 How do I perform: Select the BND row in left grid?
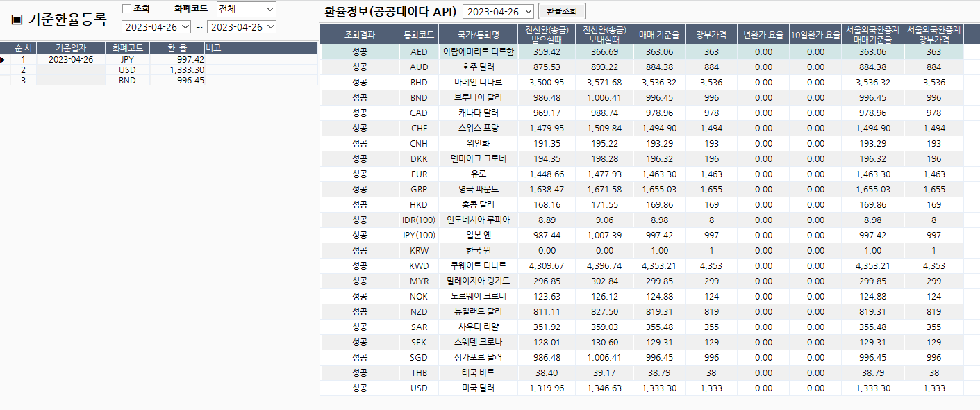pyautogui.click(x=159, y=81)
